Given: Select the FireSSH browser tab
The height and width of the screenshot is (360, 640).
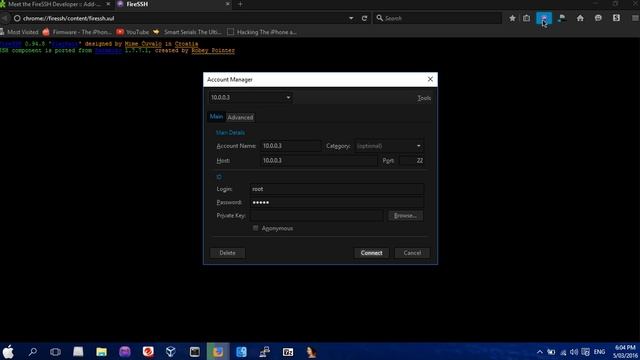Looking at the screenshot, I should click(x=173, y=4).
